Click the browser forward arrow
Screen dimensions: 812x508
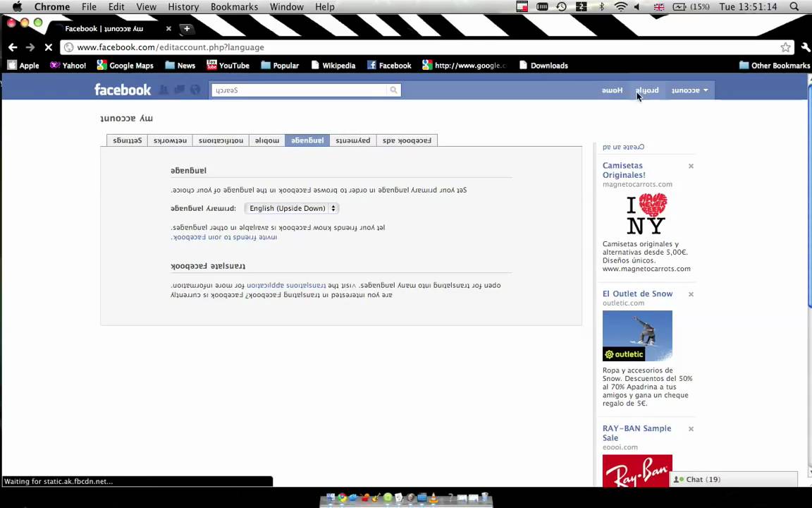30,47
